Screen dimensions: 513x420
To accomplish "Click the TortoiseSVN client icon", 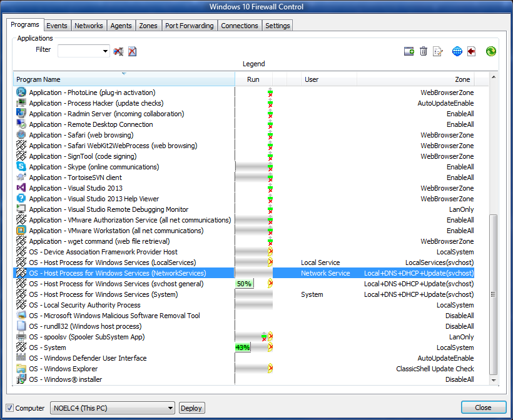I will pyautogui.click(x=21, y=177).
